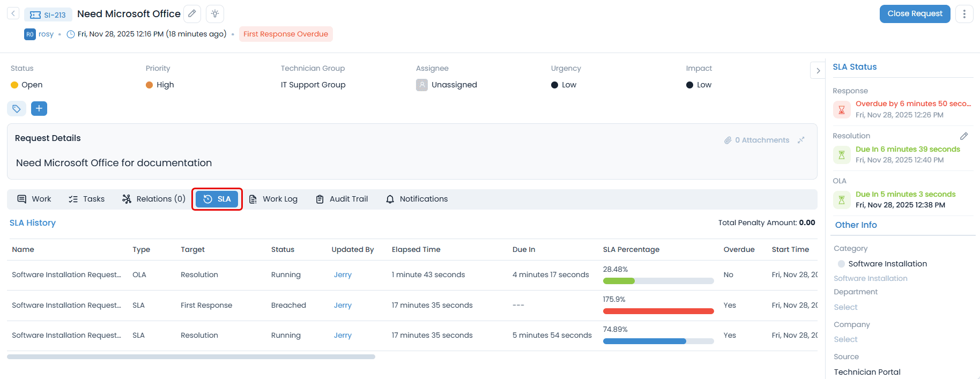Viewport: 980px width, 379px height.
Task: Click the back arrow beside ticket SI-213
Action: pos(13,14)
